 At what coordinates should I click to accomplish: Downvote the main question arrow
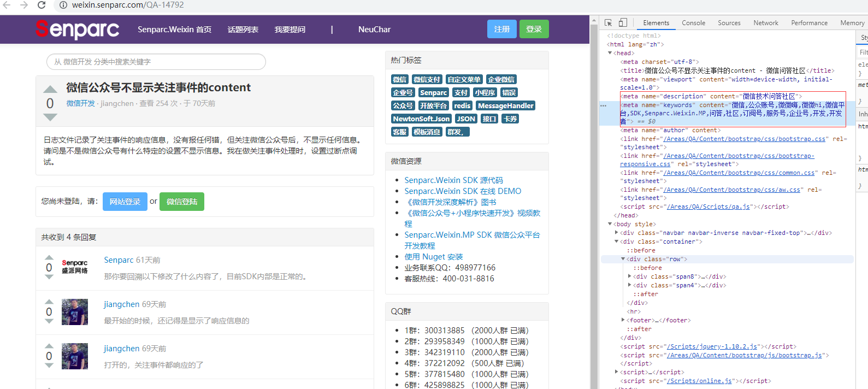pos(50,117)
